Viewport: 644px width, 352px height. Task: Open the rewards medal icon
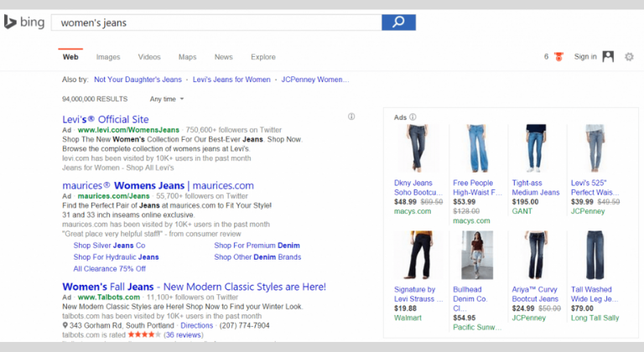point(558,57)
